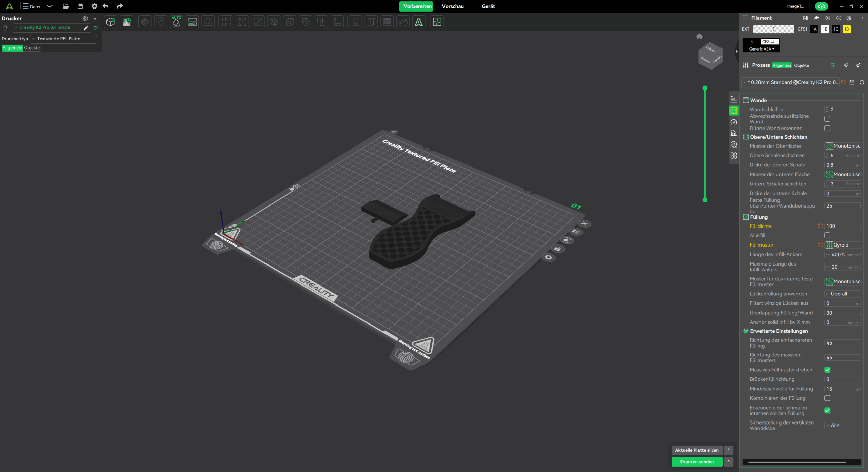Viewport: 868px width, 472px height.
Task: Click the search icon next to the process preset
Action: pyautogui.click(x=862, y=82)
